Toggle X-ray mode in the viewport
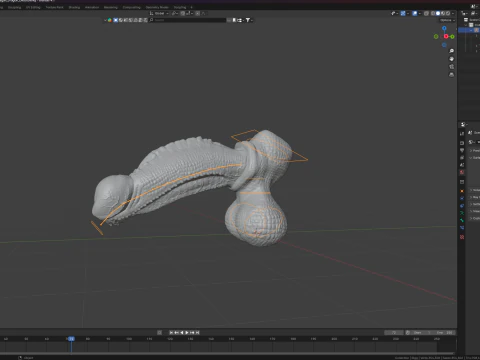 point(426,13)
